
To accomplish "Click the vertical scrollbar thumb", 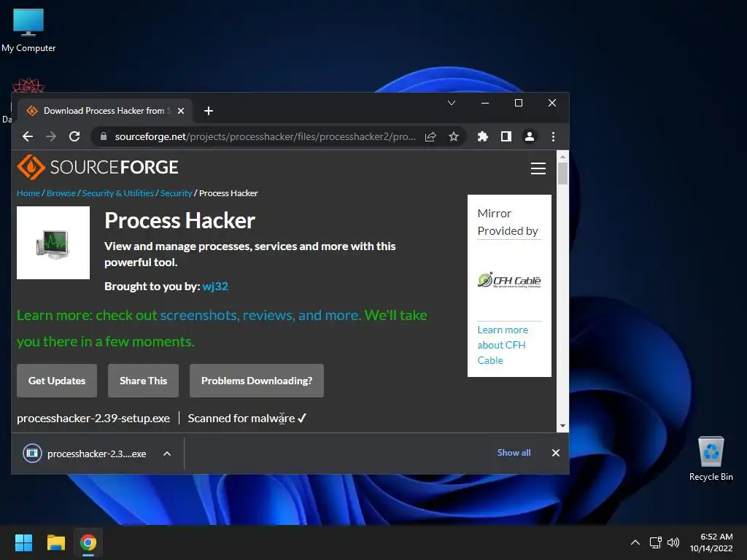I will pyautogui.click(x=562, y=174).
